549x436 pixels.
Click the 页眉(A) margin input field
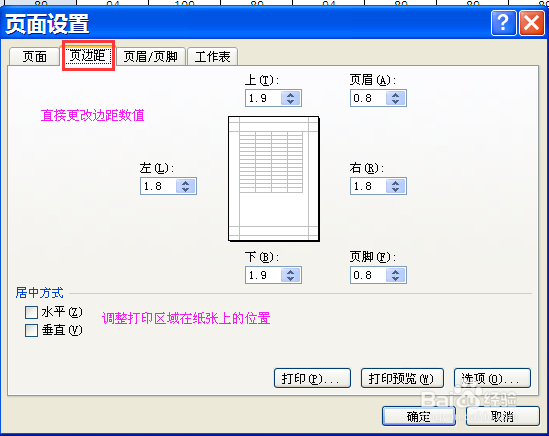pos(368,98)
